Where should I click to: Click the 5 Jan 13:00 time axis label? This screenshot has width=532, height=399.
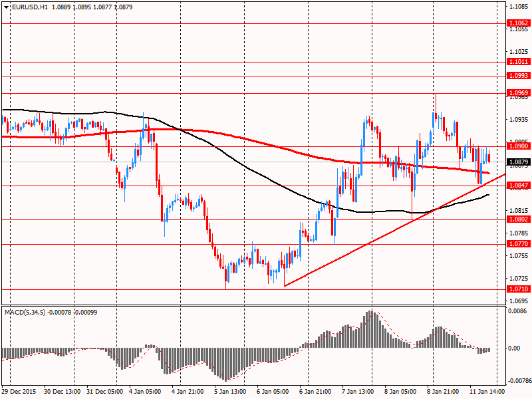(230, 391)
